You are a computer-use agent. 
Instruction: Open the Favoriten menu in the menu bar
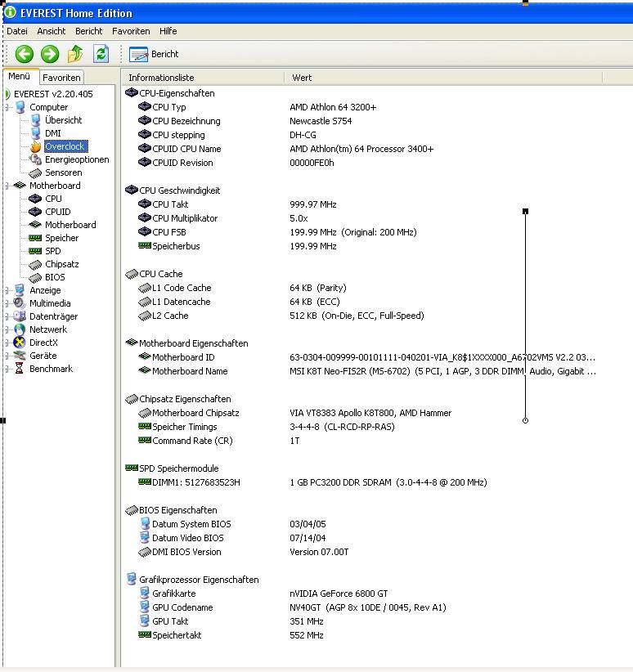(x=131, y=31)
